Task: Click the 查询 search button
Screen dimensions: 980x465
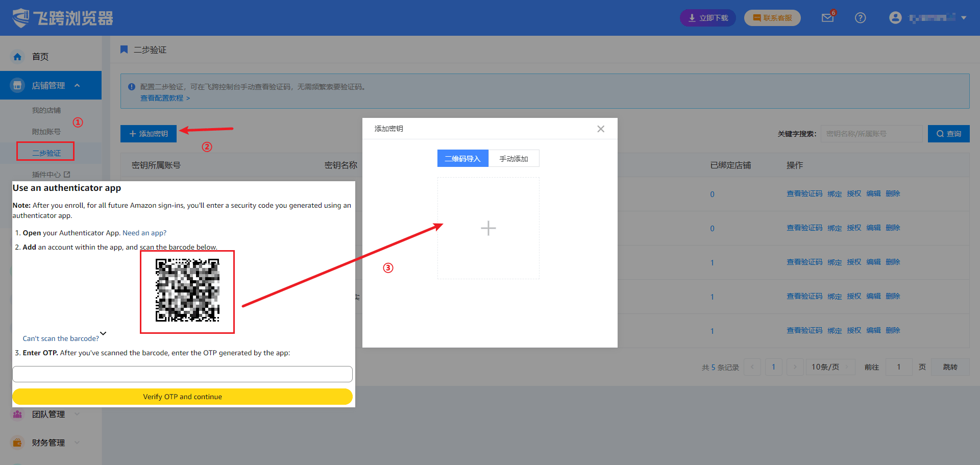Action: [948, 134]
